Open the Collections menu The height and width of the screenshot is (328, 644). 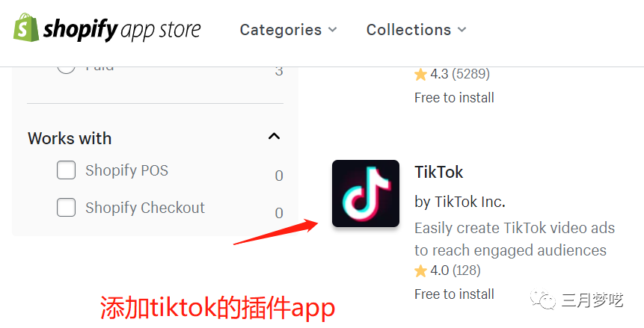(417, 30)
